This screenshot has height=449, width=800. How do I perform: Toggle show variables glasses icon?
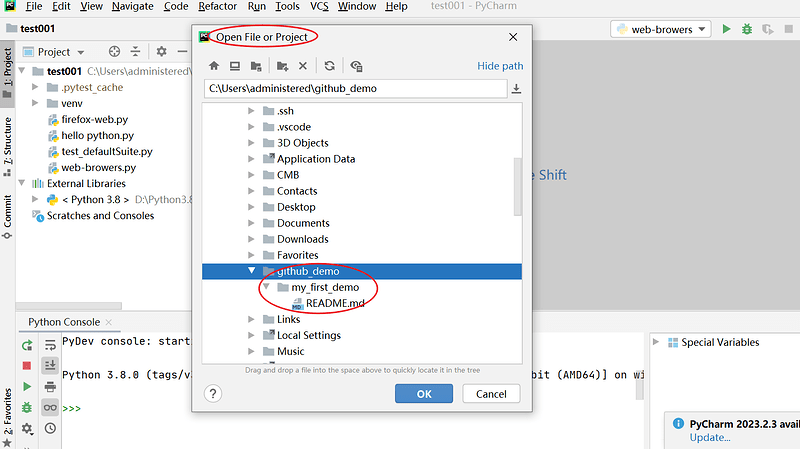(50, 408)
